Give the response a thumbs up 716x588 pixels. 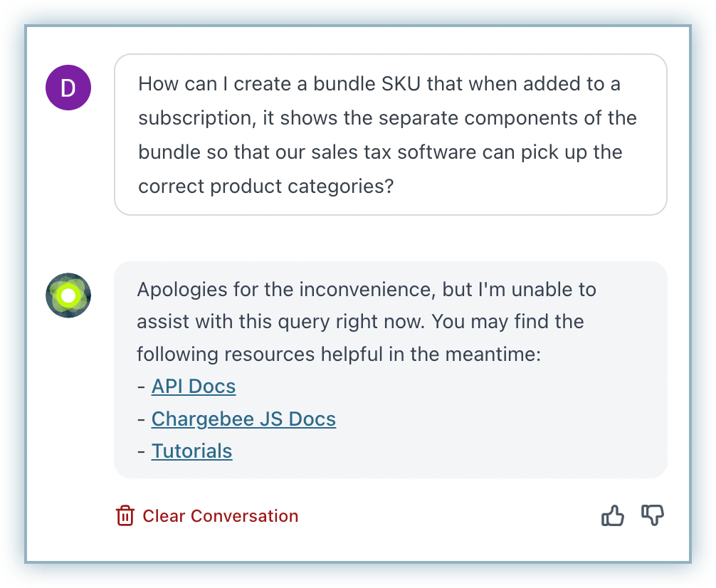click(x=612, y=516)
